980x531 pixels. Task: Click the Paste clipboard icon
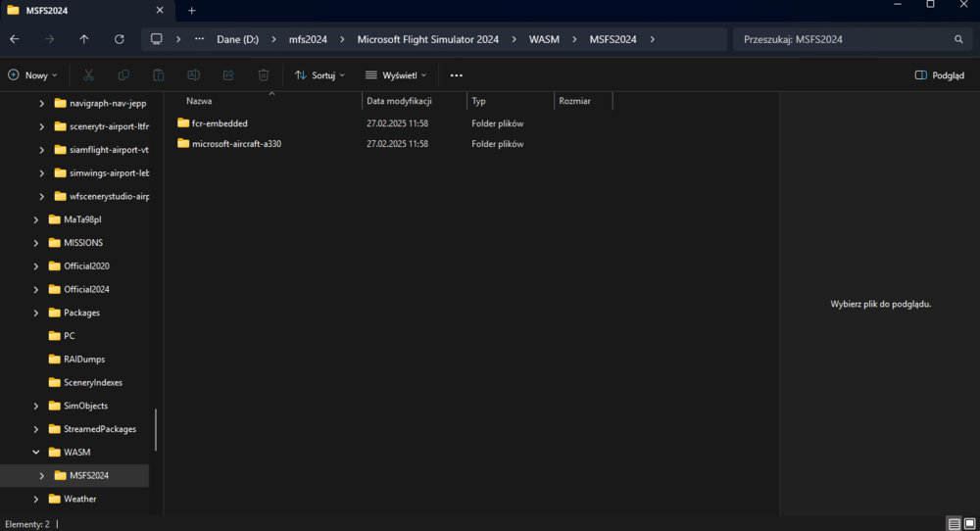(159, 75)
